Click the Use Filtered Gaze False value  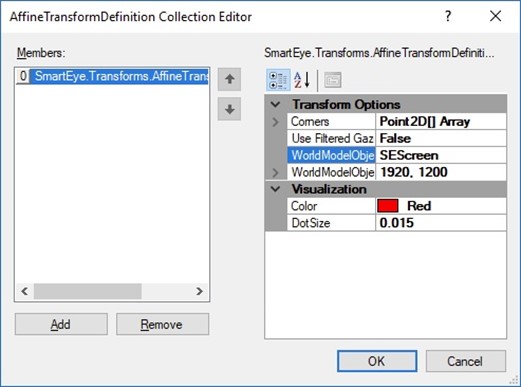[x=441, y=138]
